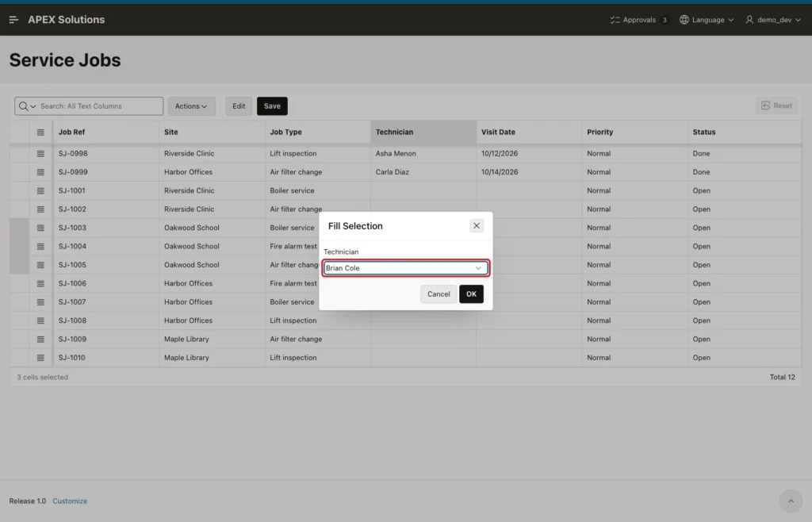Open the row actions menu for SJ-1006
The height and width of the screenshot is (522, 812).
[40, 283]
